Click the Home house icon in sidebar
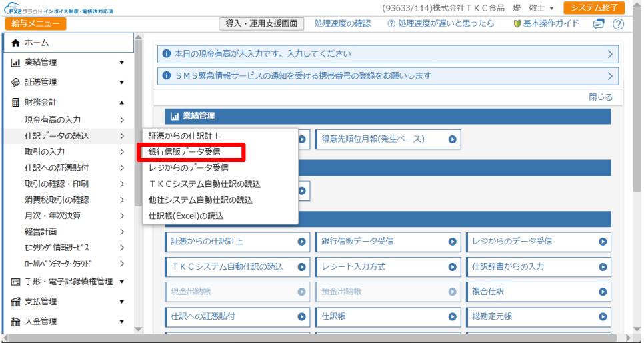Screen dimensions: 644x343 [15, 43]
